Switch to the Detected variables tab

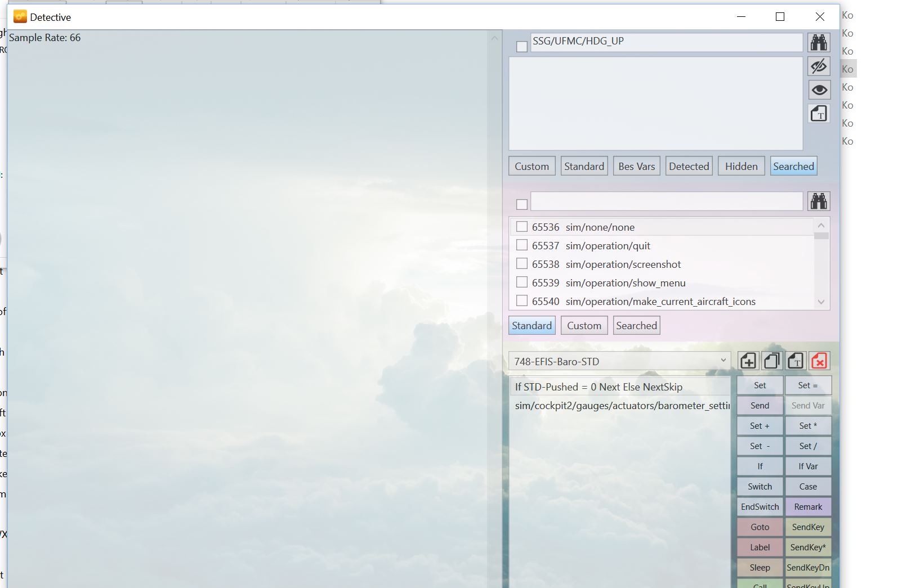(x=689, y=167)
